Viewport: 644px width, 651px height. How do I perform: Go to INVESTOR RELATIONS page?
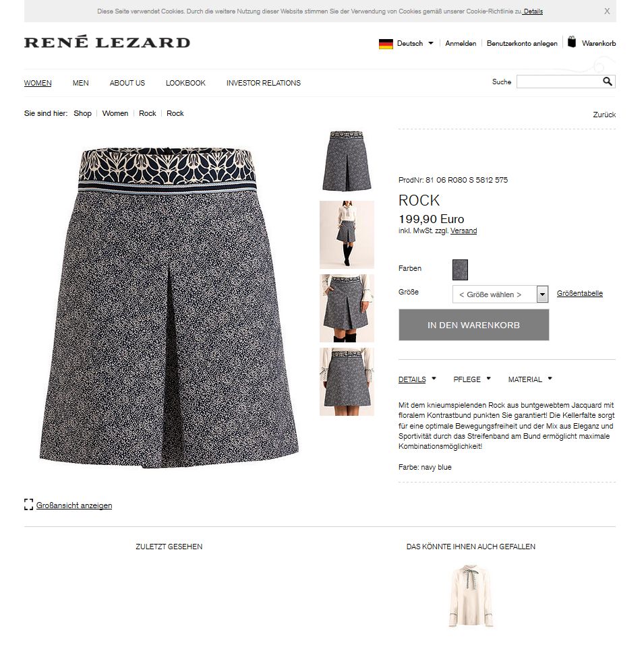264,83
